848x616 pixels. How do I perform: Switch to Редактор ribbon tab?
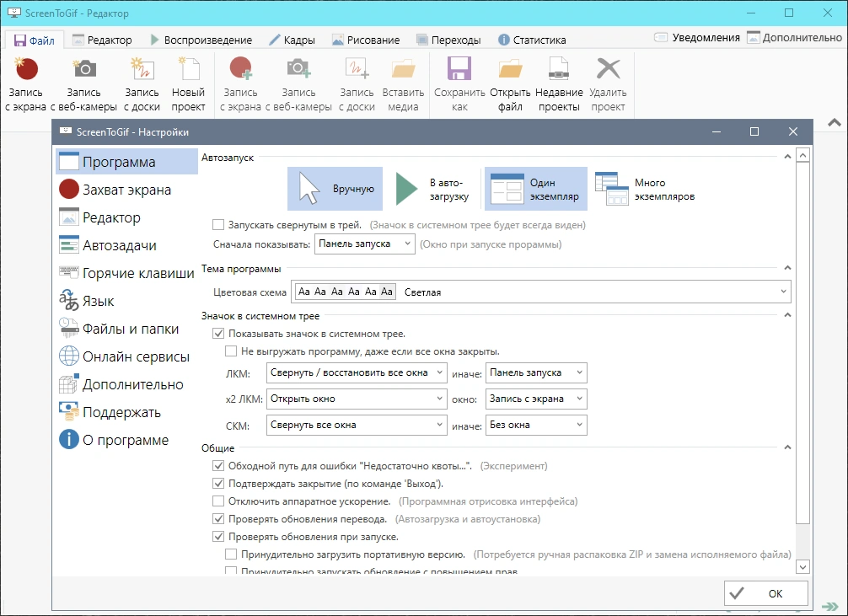pyautogui.click(x=103, y=40)
